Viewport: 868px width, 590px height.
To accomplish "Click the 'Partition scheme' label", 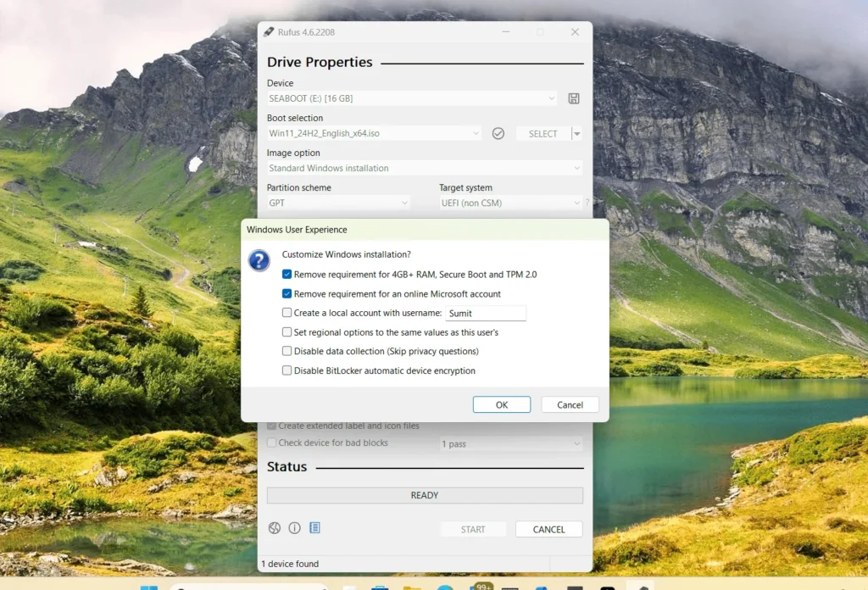I will pos(299,187).
